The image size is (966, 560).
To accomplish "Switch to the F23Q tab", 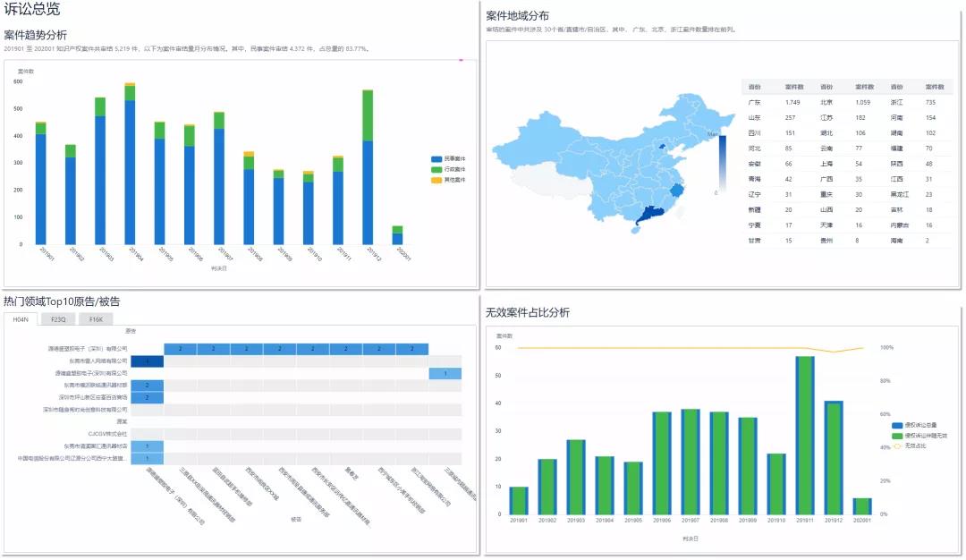I will [x=58, y=318].
